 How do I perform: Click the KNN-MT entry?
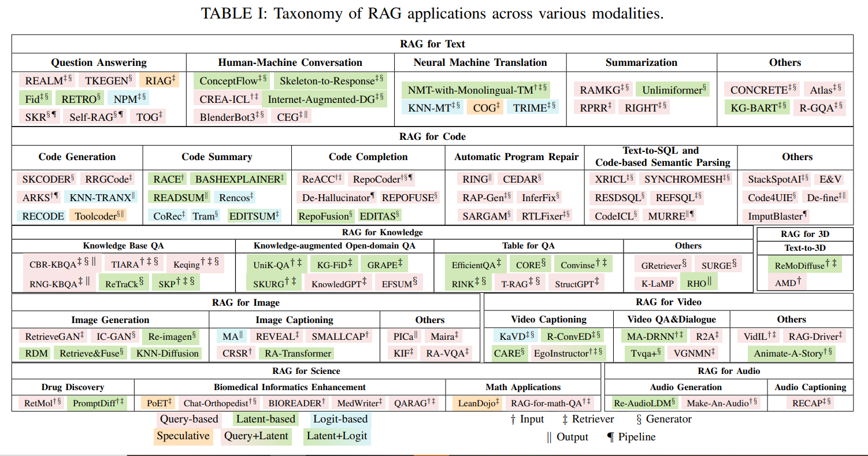point(433,107)
